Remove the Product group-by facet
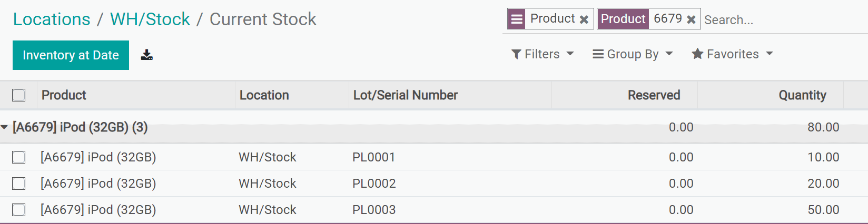Viewport: 868px width, 224px height. (584, 19)
